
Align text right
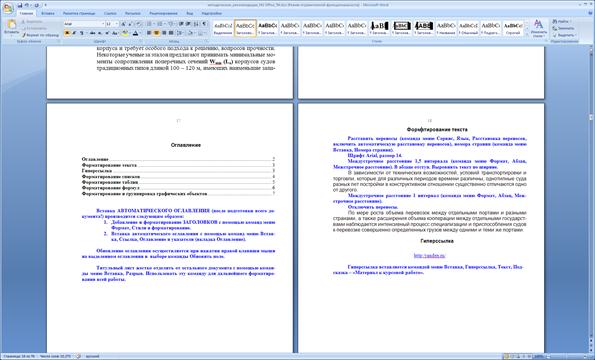tap(164, 33)
